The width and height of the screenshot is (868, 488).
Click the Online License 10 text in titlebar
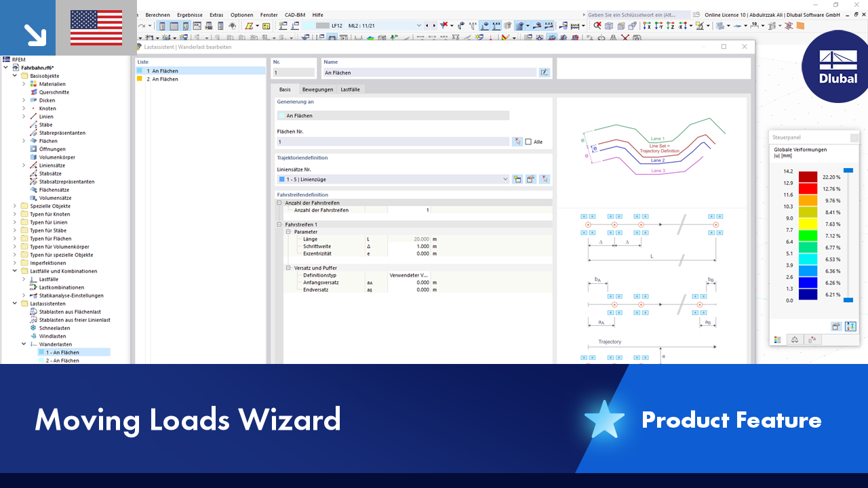tap(724, 14)
